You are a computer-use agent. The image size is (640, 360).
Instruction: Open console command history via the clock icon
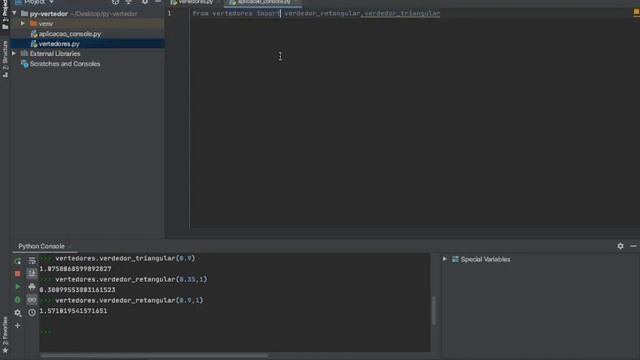pos(32,313)
